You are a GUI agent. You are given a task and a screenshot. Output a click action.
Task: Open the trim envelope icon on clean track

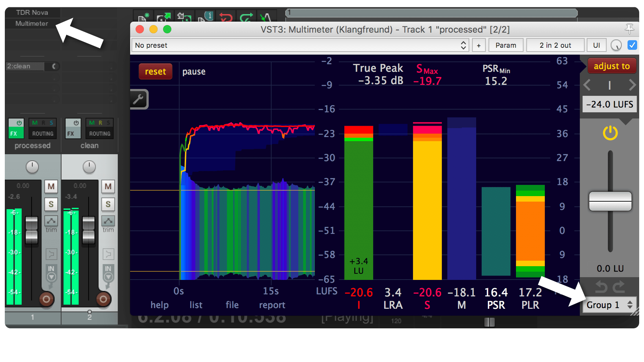(108, 221)
